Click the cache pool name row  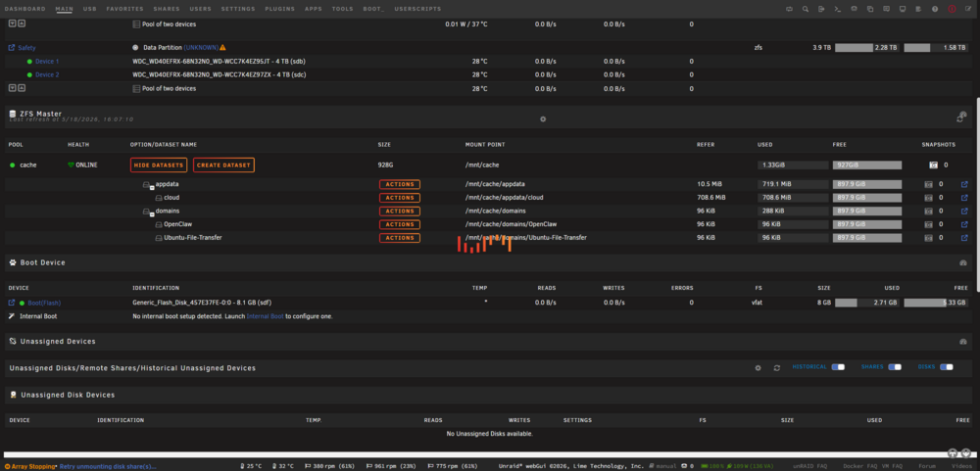[x=28, y=165]
